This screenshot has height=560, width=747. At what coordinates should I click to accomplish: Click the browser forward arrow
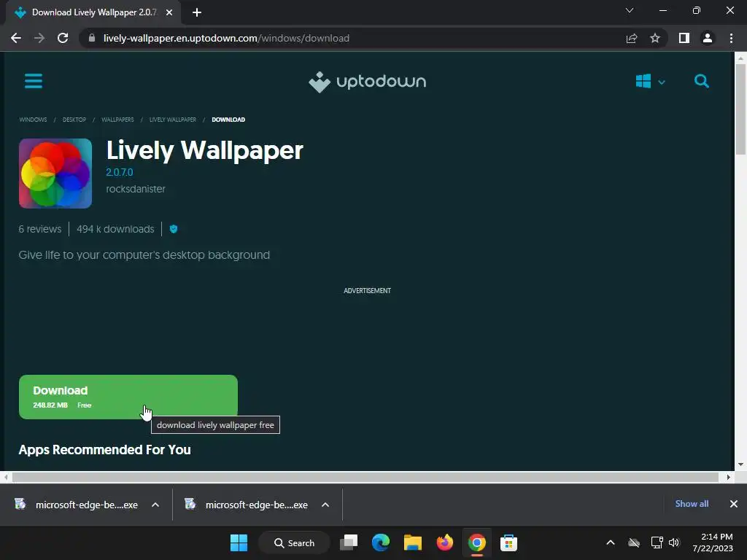39,38
